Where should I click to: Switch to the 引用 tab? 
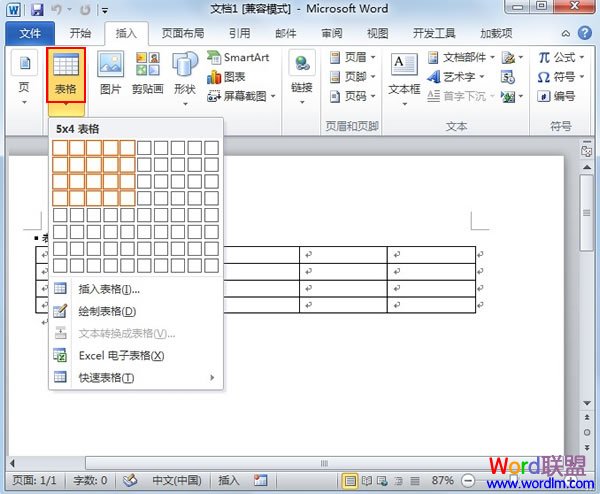(240, 34)
